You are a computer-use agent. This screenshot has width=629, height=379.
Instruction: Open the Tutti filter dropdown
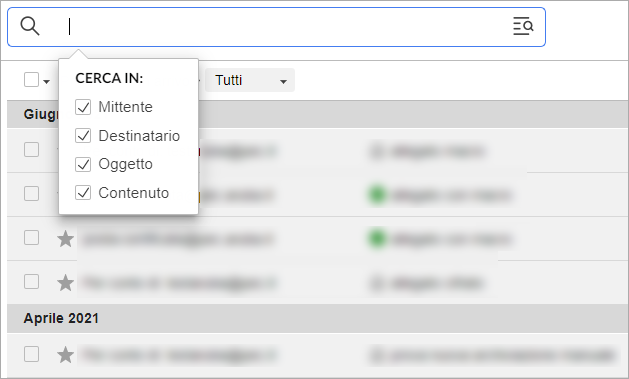(x=250, y=80)
